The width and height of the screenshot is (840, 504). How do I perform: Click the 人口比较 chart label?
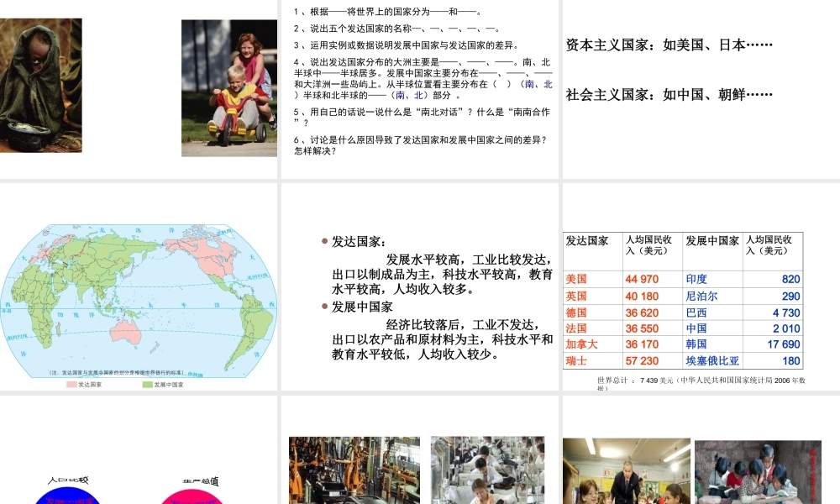pos(68,480)
